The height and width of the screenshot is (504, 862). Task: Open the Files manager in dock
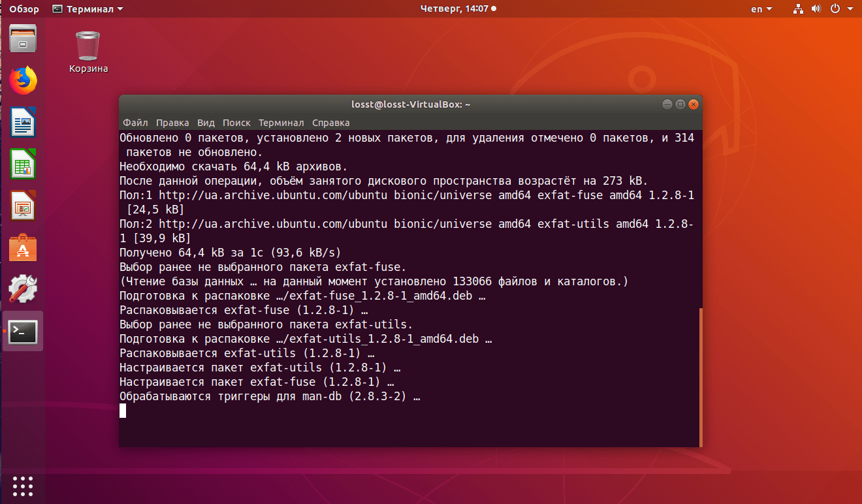coord(23,38)
